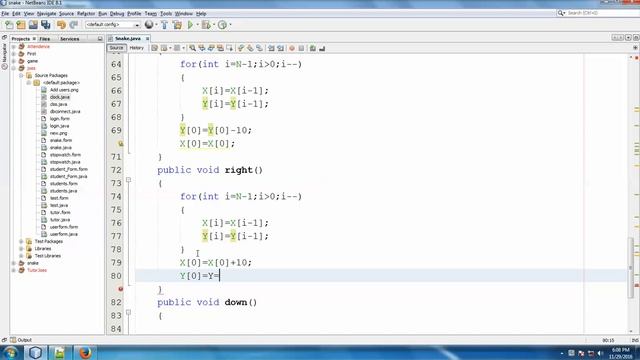Open the Profile Project dropdown arrow

pos(230,25)
